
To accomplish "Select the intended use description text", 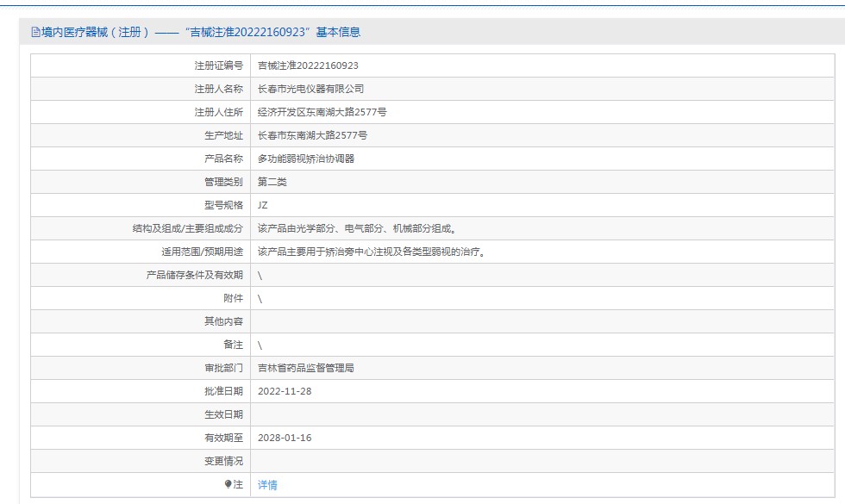I will (x=372, y=252).
